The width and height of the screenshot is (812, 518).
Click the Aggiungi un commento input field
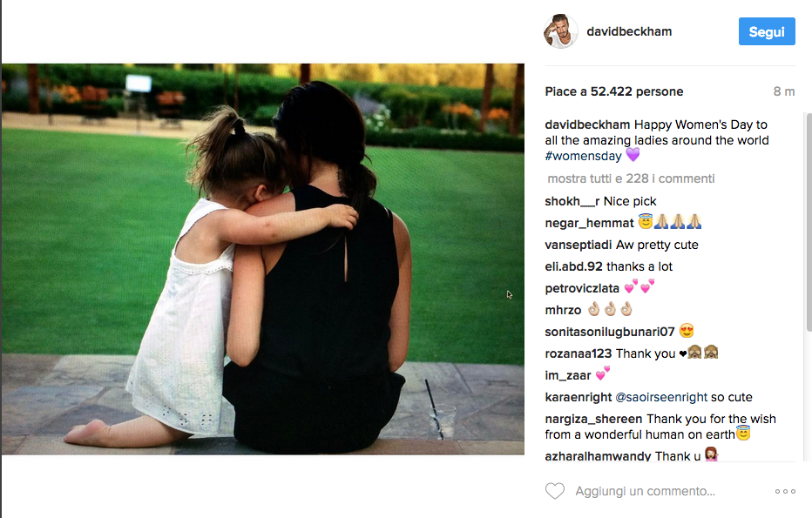645,491
